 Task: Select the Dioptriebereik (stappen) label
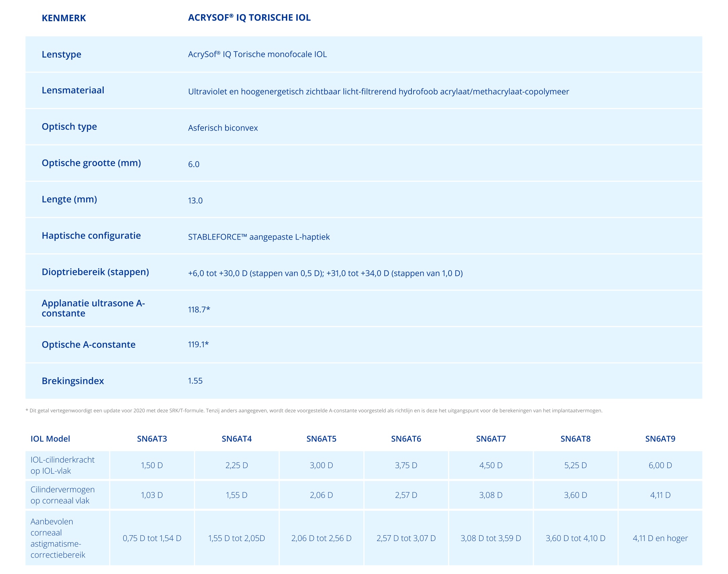(x=95, y=272)
